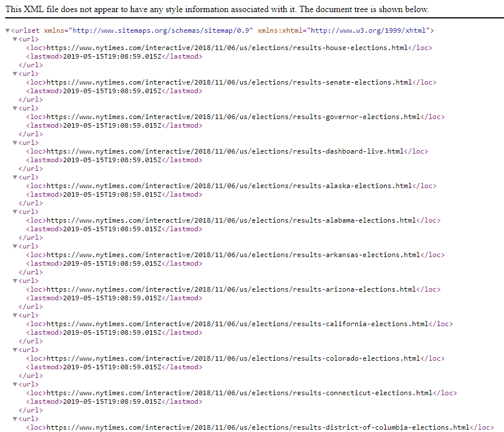This screenshot has width=504, height=432.
Task: Click the results-arizona-elections.html loc URL
Action: [x=232, y=289]
